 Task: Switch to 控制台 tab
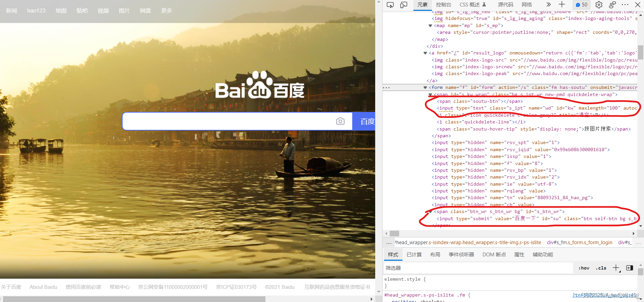(x=443, y=5)
